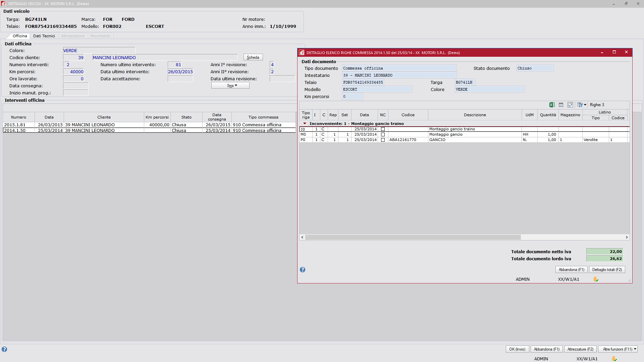Click the horizontal scrollbar thumb of the rows grid
Image resolution: width=644 pixels, height=362 pixels.
click(x=413, y=237)
